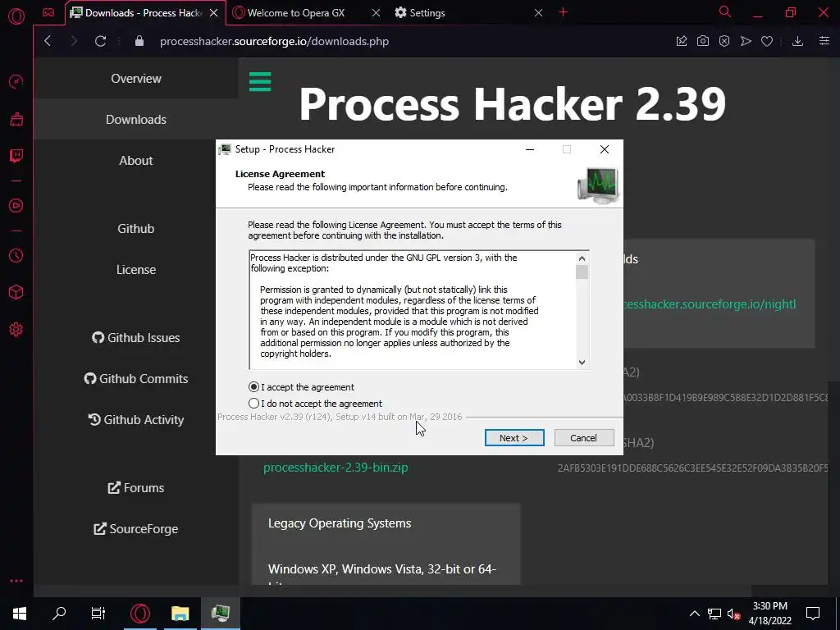This screenshot has height=630, width=840.
Task: Open the Github navigation link
Action: tap(136, 228)
